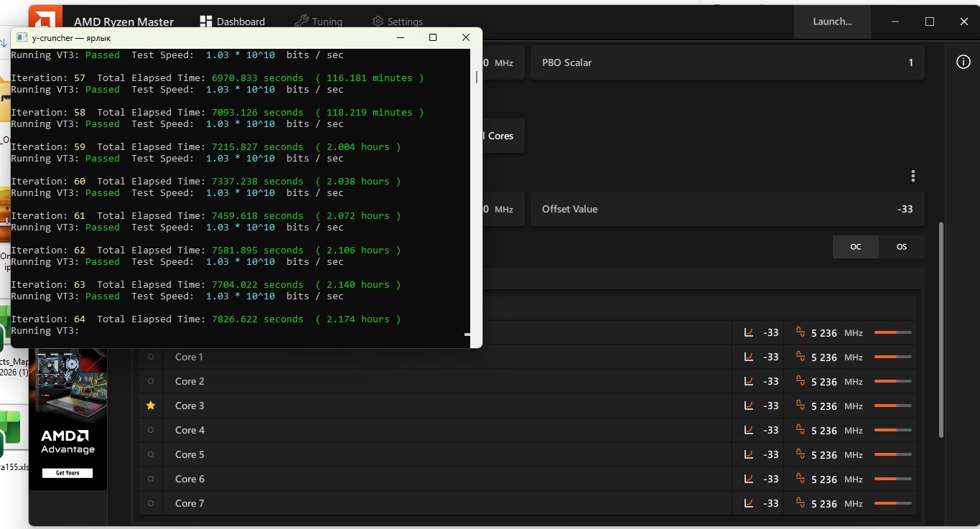
Task: Click the curve optimizer icon in Core 7 row
Action: point(749,503)
